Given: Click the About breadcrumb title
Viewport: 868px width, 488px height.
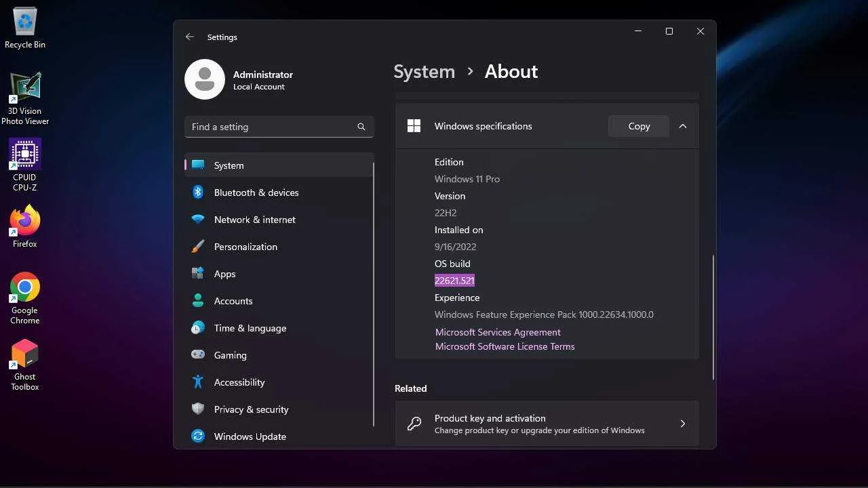Looking at the screenshot, I should 511,72.
